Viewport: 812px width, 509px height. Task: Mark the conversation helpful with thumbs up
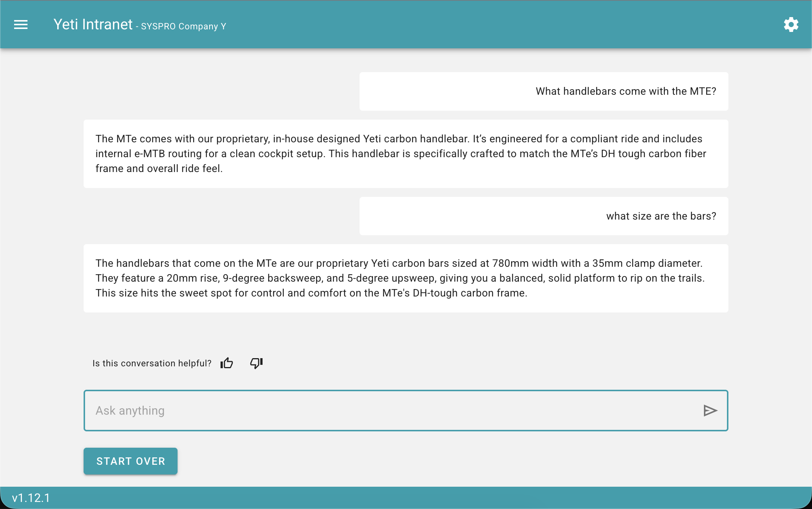tap(227, 363)
